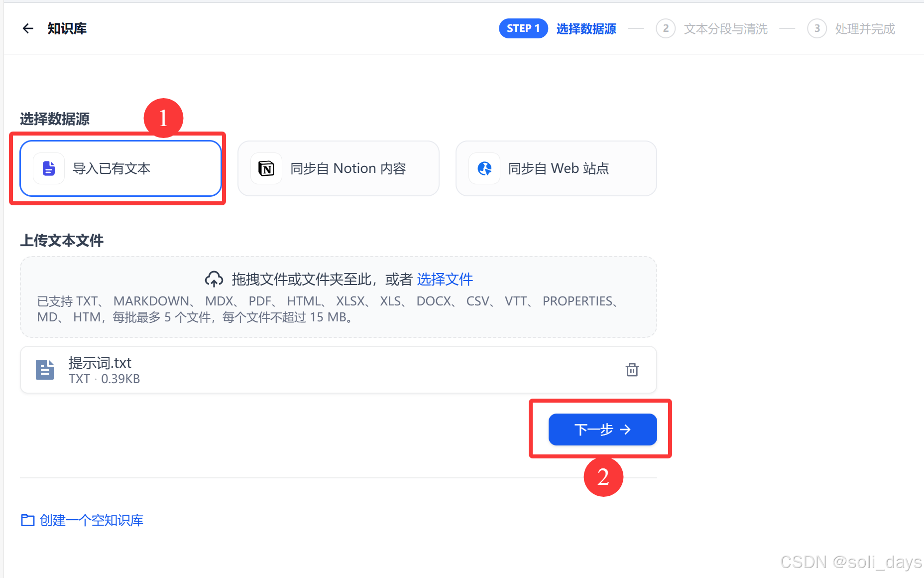The height and width of the screenshot is (578, 924).
Task: Click the supported formats description text
Action: [x=329, y=309]
